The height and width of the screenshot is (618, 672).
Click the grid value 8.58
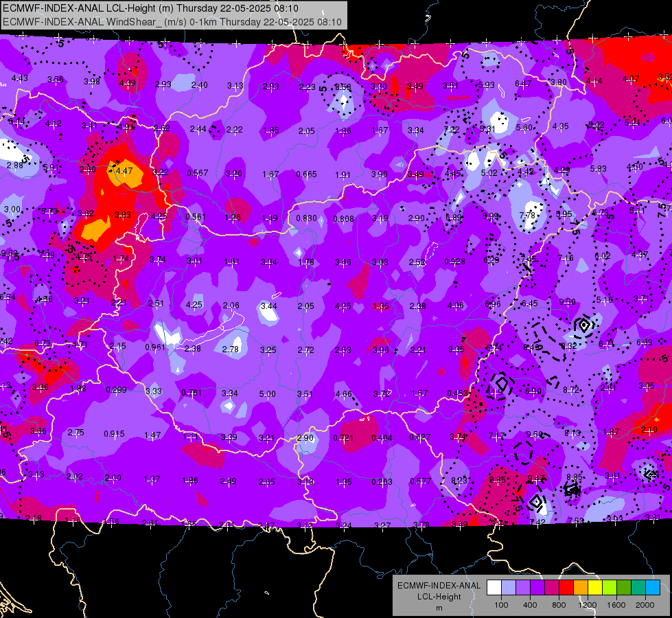[x=343, y=87]
